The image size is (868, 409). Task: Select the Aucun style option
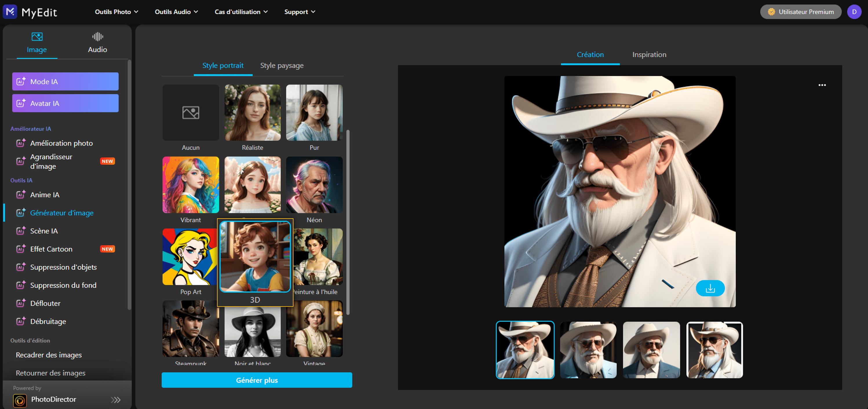(x=190, y=112)
